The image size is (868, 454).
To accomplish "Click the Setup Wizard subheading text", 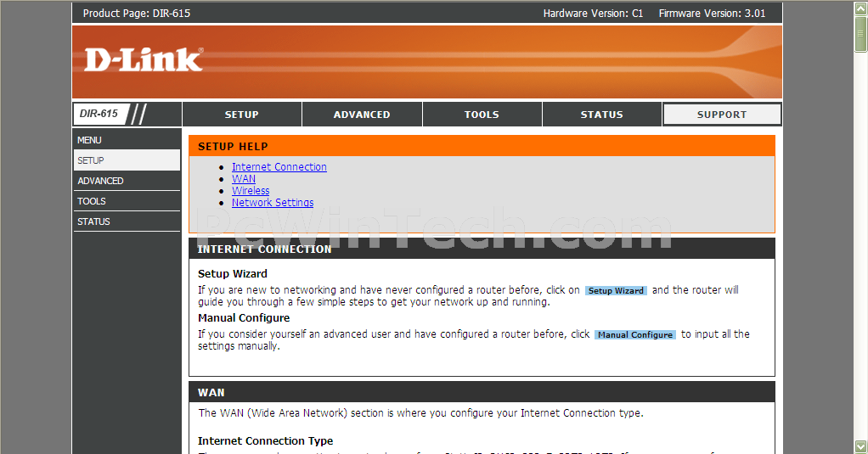I will [x=233, y=274].
